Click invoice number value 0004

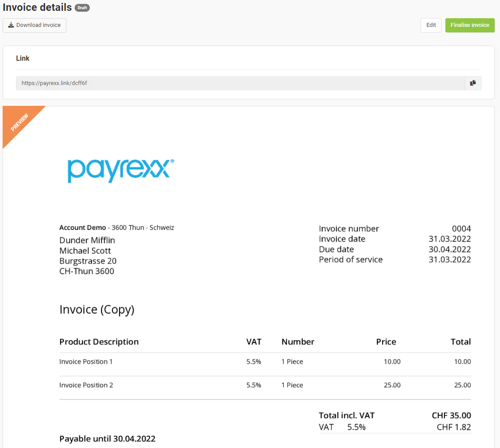461,229
